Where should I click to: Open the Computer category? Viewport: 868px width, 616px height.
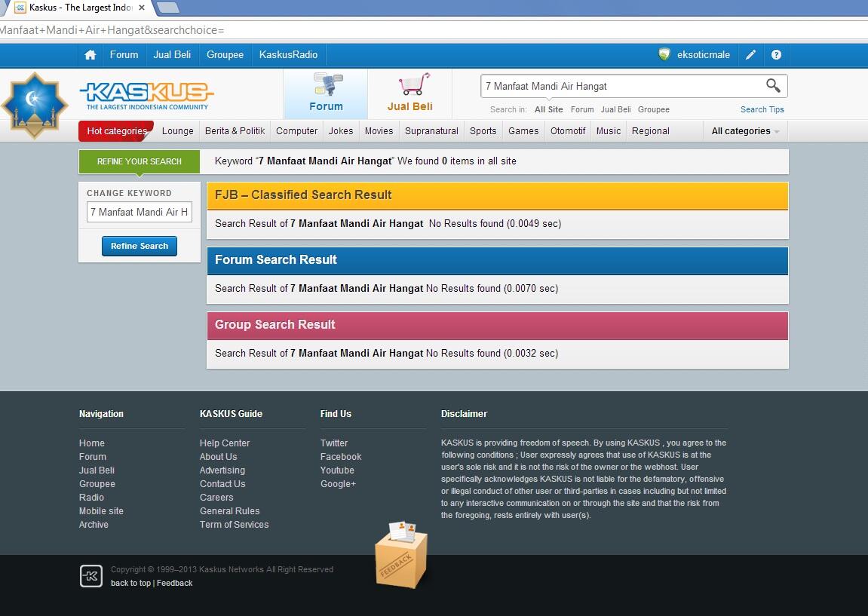[x=296, y=131]
